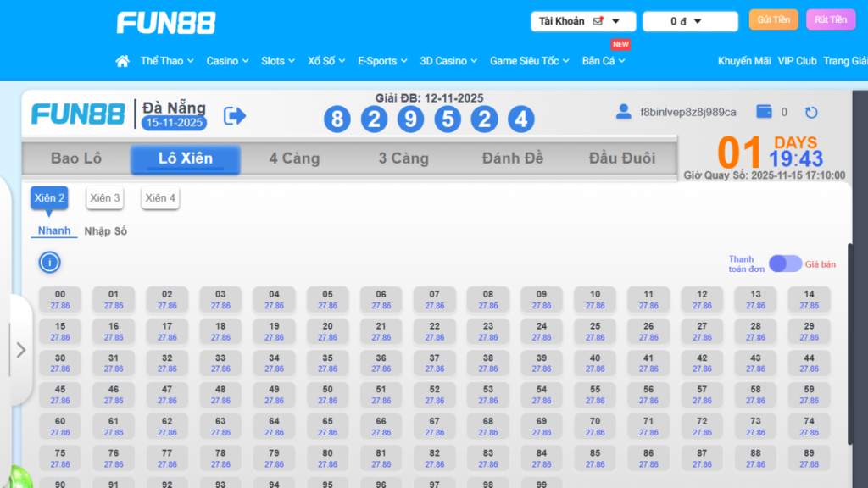Toggle between Thanh toán đơn and Giá bản
868x488 pixels.
(785, 263)
